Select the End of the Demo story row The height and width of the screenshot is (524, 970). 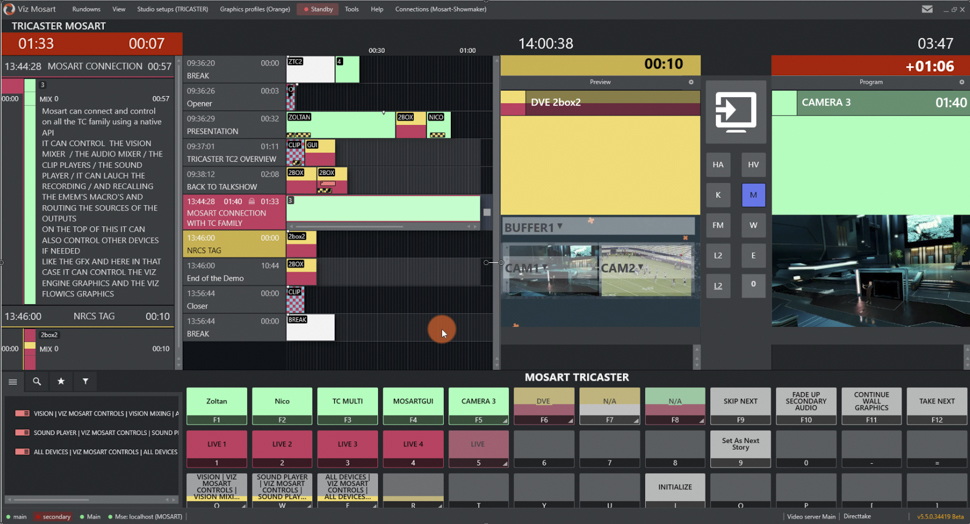pos(233,272)
